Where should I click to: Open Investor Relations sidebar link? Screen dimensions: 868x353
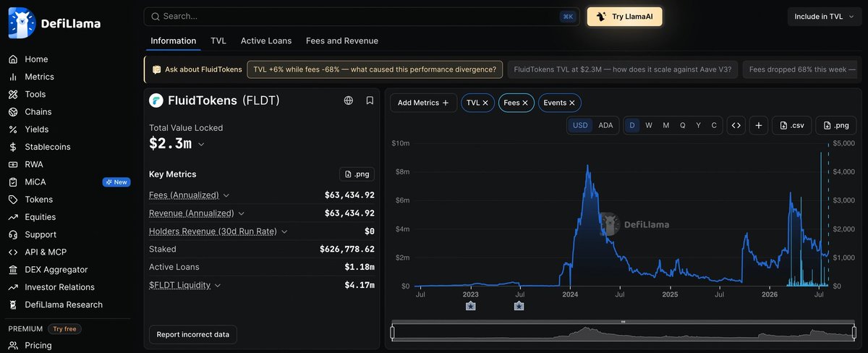(x=60, y=287)
